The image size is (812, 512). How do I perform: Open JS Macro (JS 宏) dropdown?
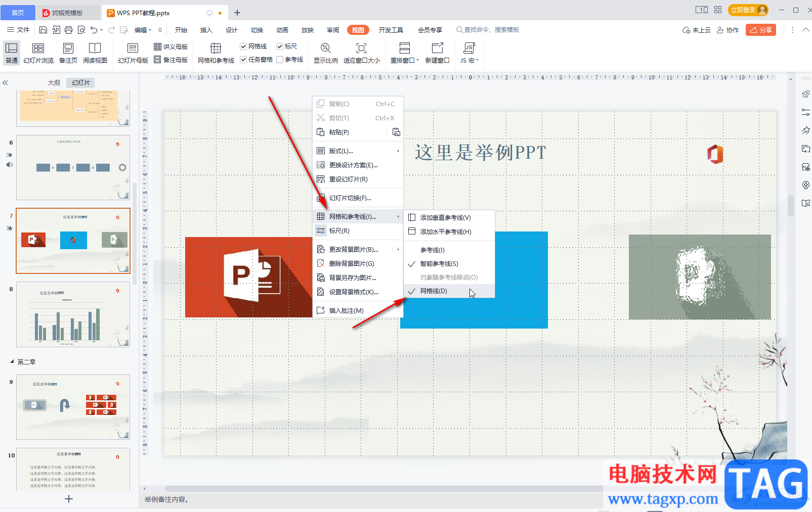[469, 53]
